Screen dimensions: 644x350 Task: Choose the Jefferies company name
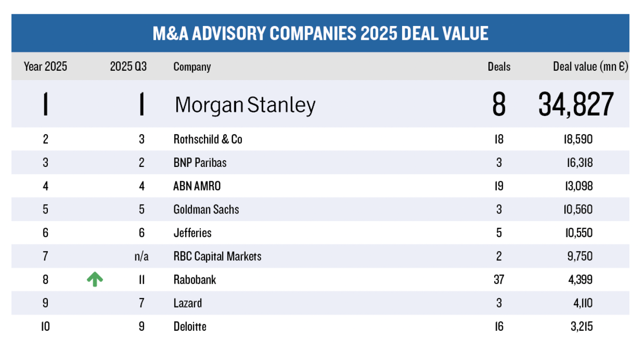click(192, 233)
